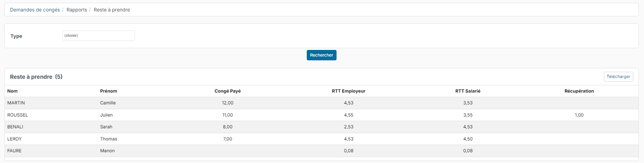Screen dimensions: 644x163
Task: Click Récupération value 1,00
Action: pos(579,115)
